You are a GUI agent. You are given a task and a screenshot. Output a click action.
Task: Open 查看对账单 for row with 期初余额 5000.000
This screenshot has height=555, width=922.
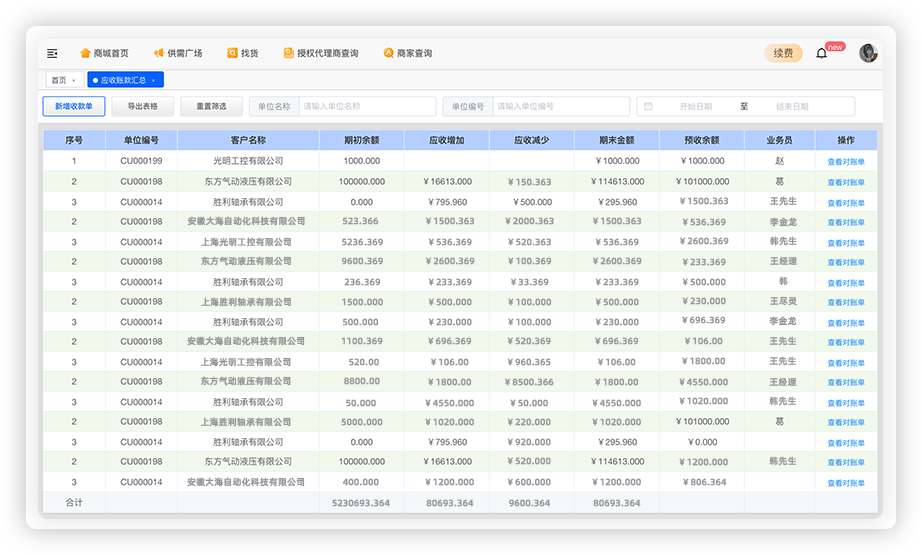click(846, 422)
